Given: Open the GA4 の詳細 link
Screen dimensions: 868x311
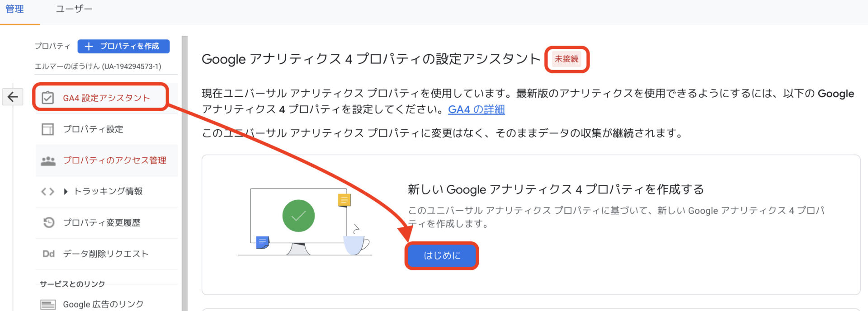Looking at the screenshot, I should [x=476, y=109].
